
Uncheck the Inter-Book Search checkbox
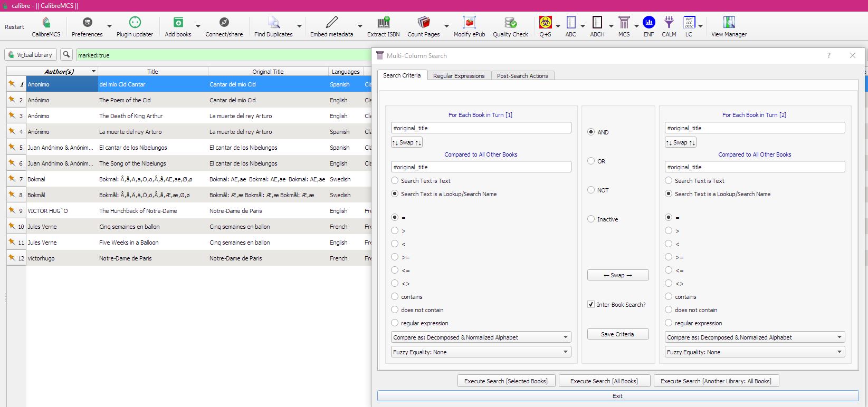tap(591, 305)
